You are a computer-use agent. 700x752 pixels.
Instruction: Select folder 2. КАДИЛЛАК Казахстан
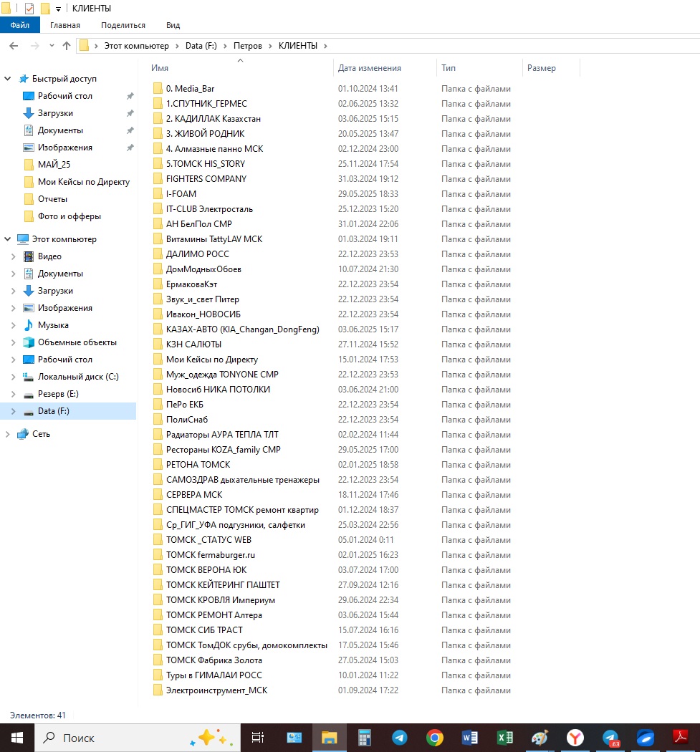coord(213,119)
